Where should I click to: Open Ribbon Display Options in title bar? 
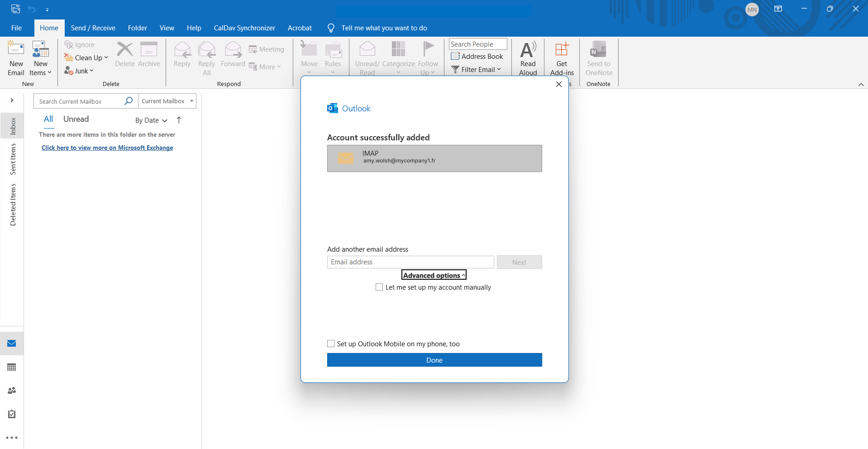click(778, 9)
